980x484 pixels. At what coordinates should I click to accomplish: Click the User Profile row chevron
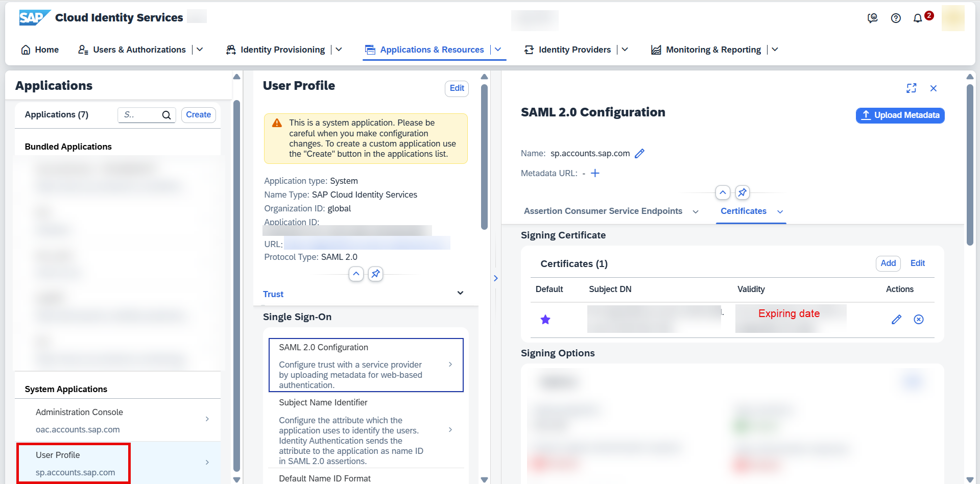pos(207,463)
